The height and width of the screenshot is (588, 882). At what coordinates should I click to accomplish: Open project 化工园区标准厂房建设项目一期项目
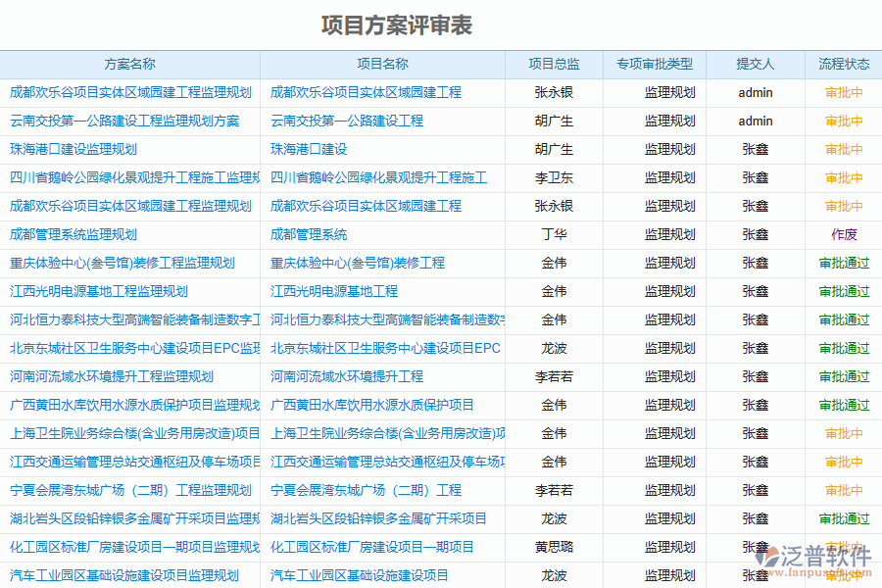coord(372,547)
